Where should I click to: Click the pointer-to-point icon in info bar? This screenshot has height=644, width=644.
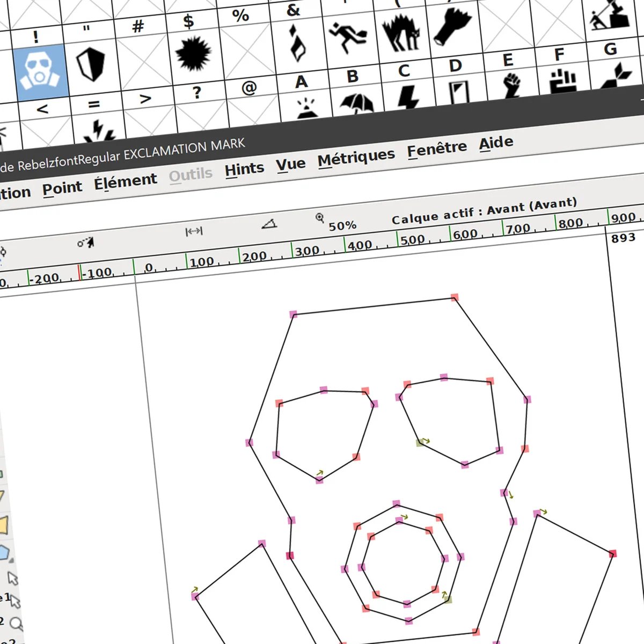click(86, 243)
